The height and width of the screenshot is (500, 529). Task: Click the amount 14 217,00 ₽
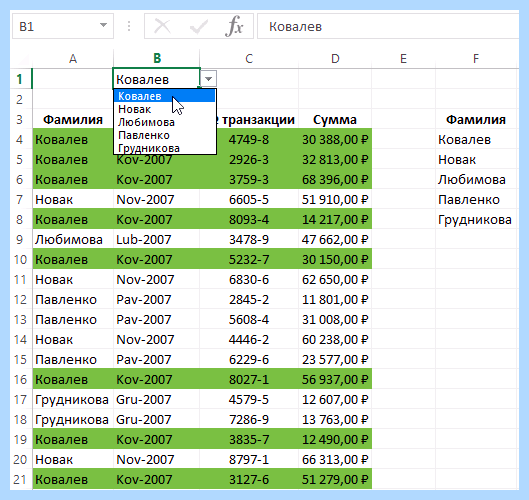[335, 220]
